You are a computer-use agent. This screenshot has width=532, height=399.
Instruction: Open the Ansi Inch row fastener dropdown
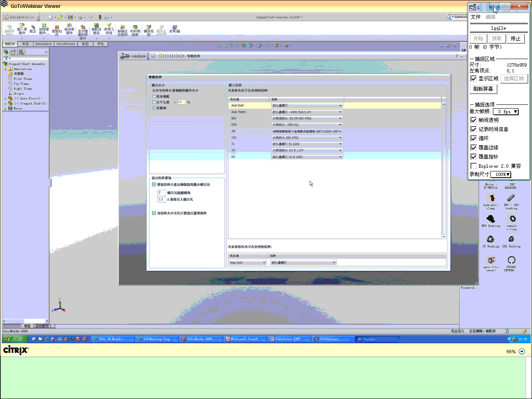tap(307, 105)
